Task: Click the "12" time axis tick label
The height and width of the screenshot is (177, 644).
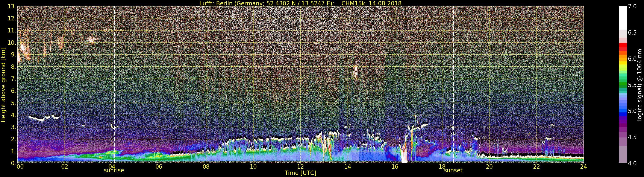Action: pos(300,166)
